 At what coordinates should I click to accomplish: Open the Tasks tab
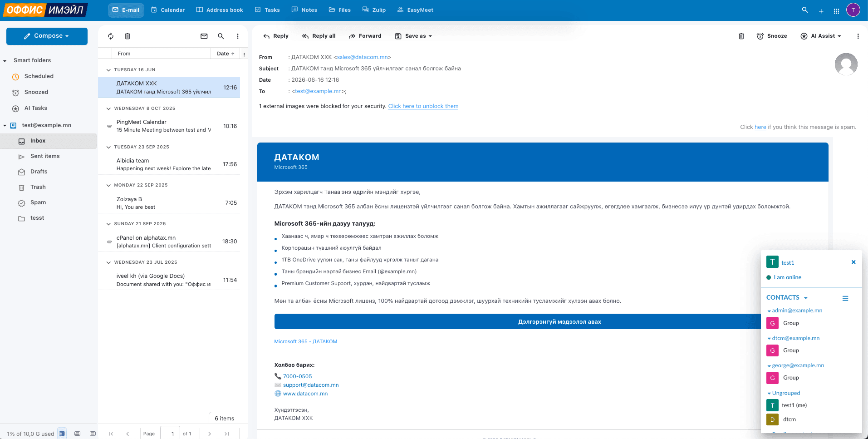[267, 10]
